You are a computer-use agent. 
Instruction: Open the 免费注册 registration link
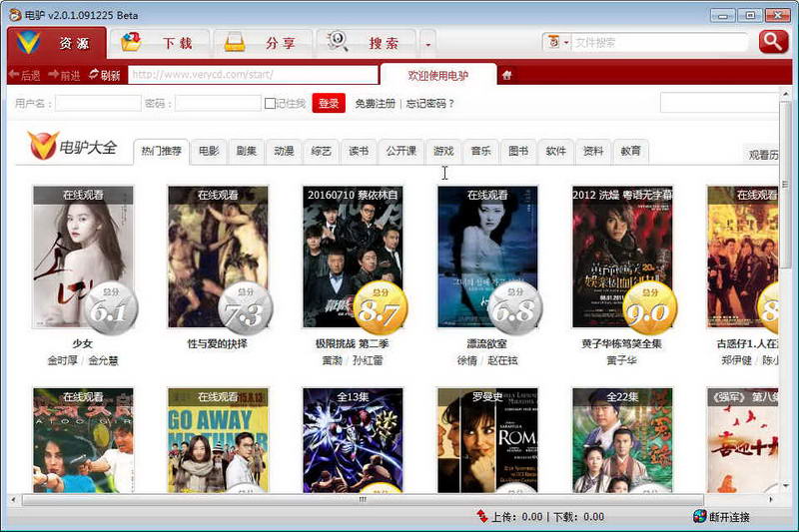point(376,104)
